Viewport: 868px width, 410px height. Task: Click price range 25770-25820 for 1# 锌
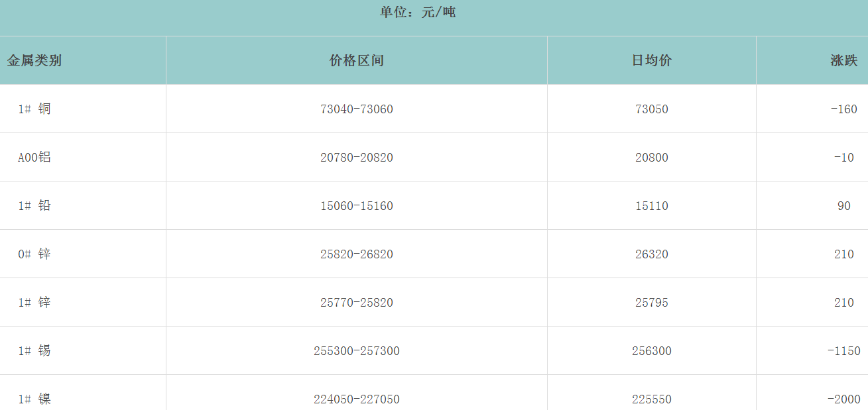(x=357, y=303)
